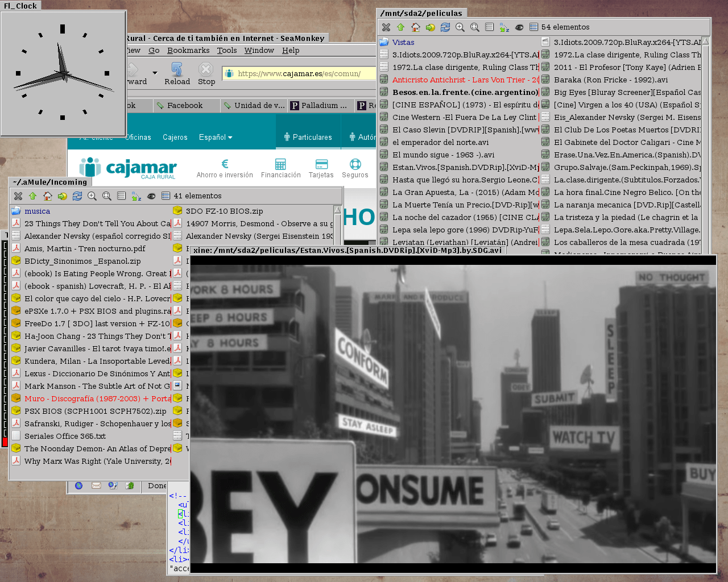Open the back-forward history dropdown arrow
This screenshot has height=582, width=728.
tap(155, 73)
